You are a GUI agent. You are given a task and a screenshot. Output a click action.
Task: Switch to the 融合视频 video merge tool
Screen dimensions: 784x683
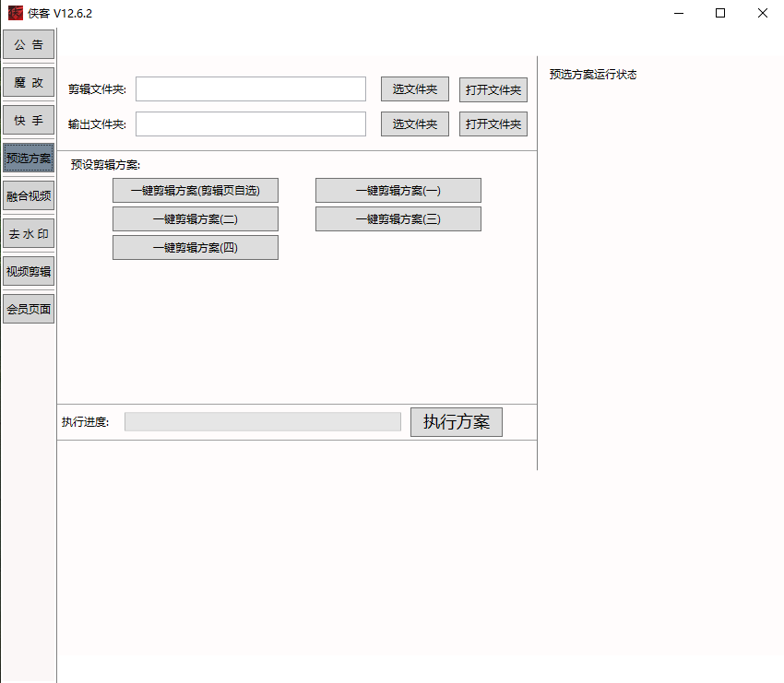[x=29, y=194]
